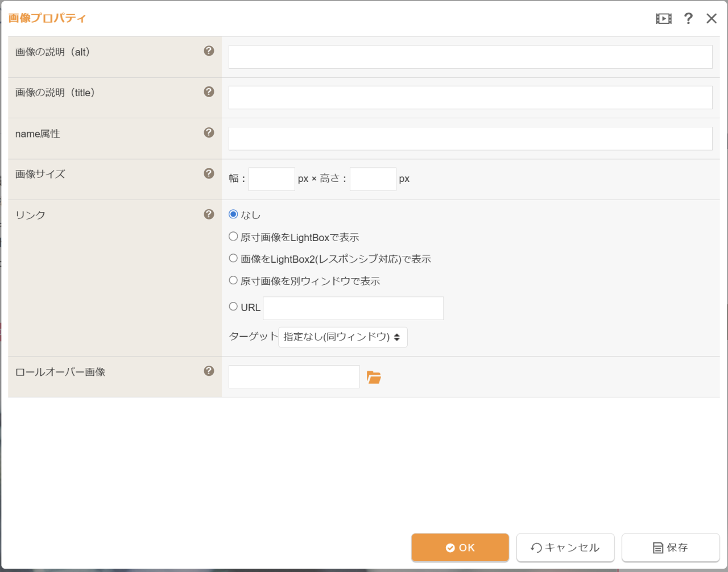Click the キャンセル button
The height and width of the screenshot is (572, 728).
coord(565,548)
